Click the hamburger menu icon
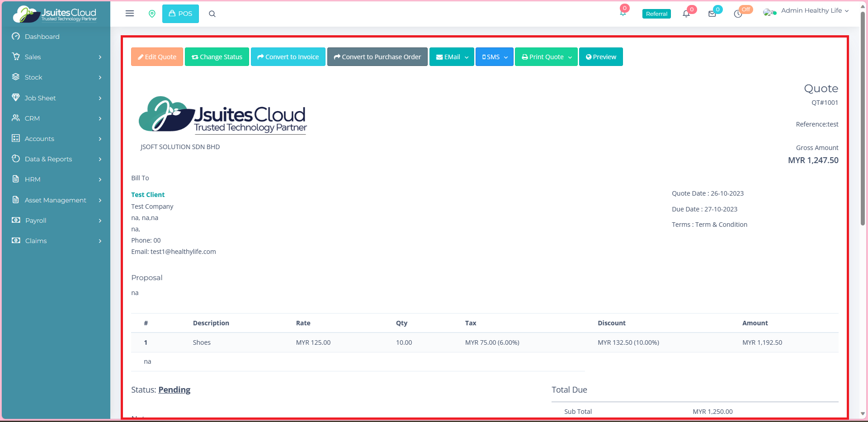Screen dimensions: 868x422 (130, 14)
